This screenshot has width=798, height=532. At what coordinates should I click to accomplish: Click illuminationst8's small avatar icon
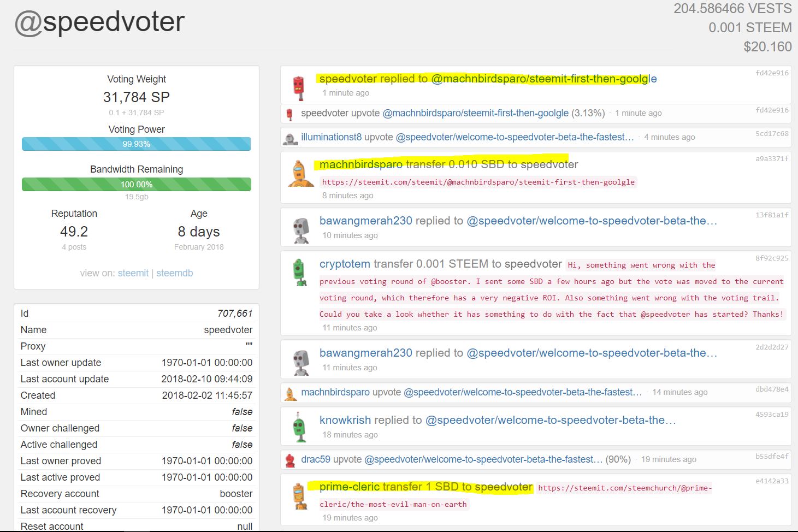tap(290, 138)
